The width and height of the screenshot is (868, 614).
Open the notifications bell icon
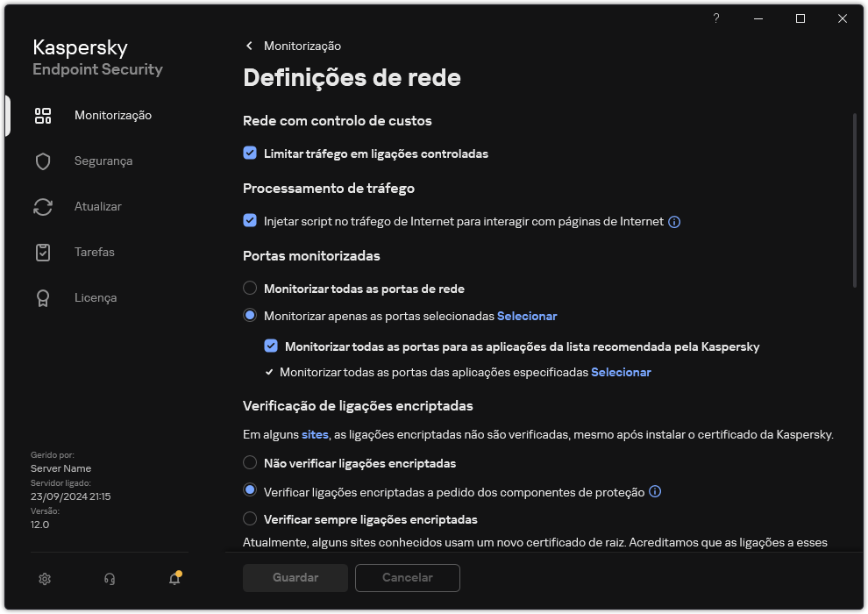(174, 580)
